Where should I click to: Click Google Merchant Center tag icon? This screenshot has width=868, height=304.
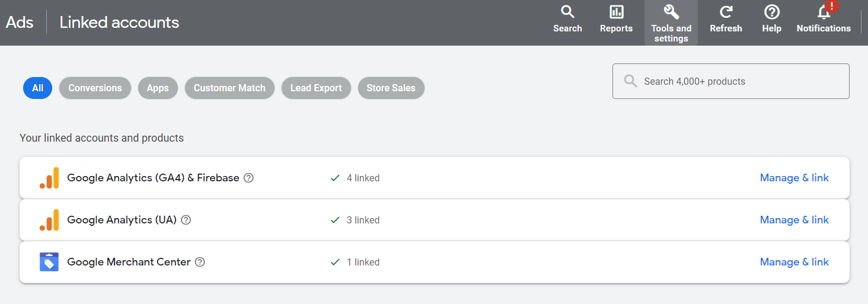click(49, 262)
